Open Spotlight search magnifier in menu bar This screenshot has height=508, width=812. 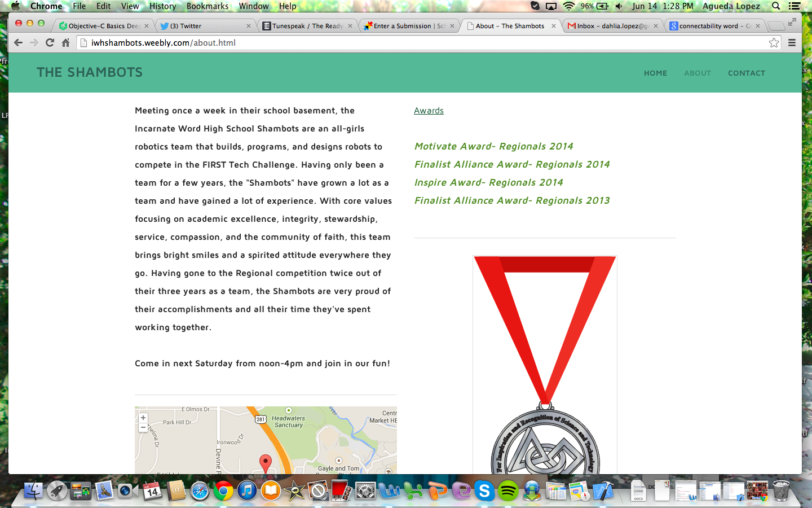pyautogui.click(x=776, y=6)
